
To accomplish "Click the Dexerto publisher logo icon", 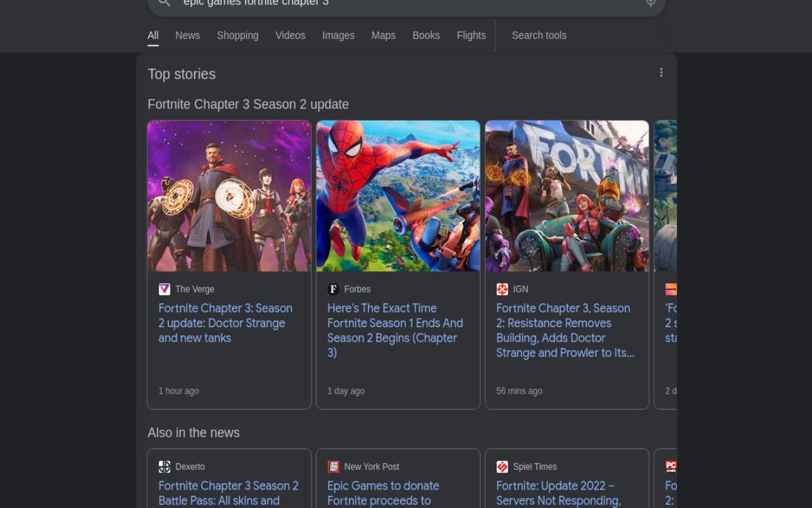I will pyautogui.click(x=164, y=467).
